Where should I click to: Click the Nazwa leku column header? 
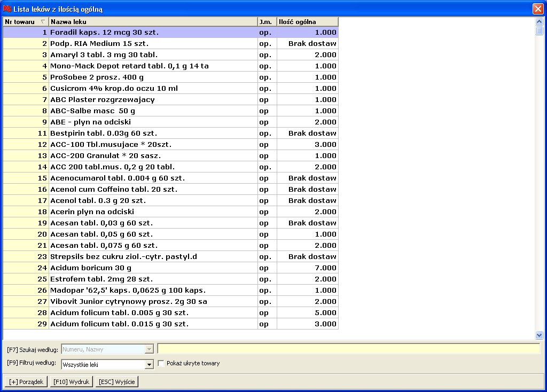point(153,22)
